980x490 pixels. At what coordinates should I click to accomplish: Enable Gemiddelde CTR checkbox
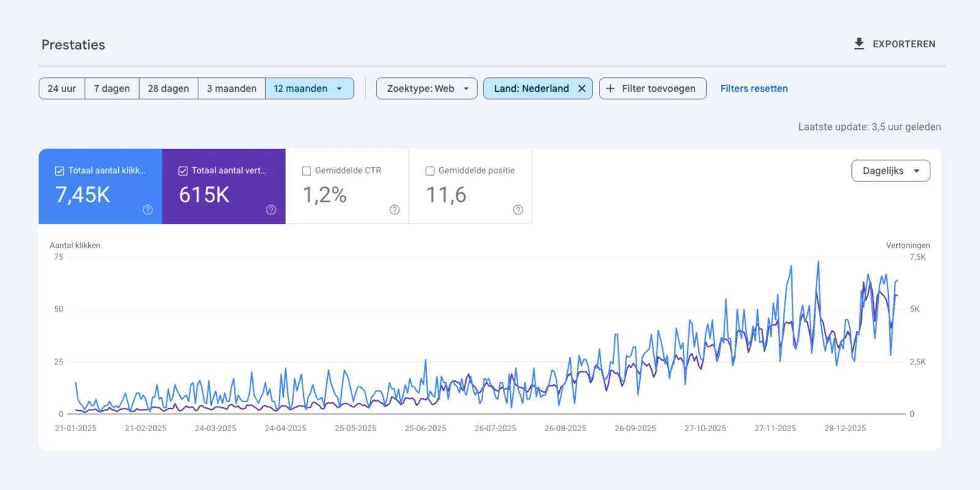[306, 171]
